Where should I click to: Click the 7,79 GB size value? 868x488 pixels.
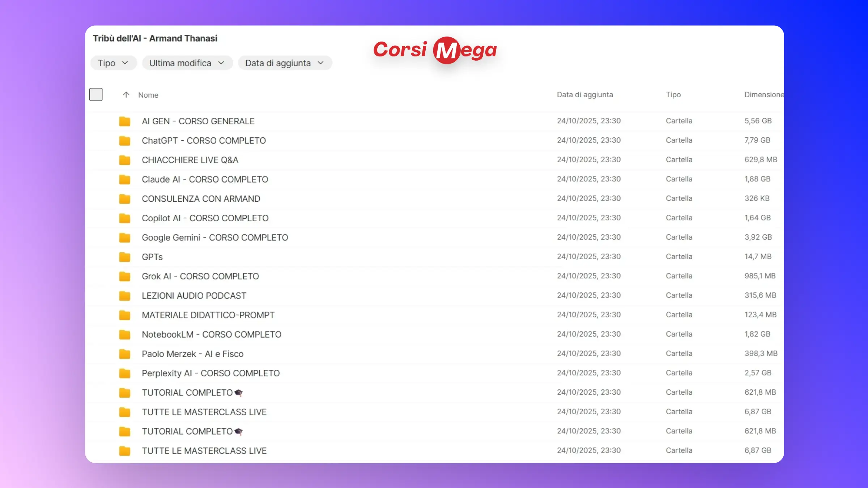pos(757,140)
